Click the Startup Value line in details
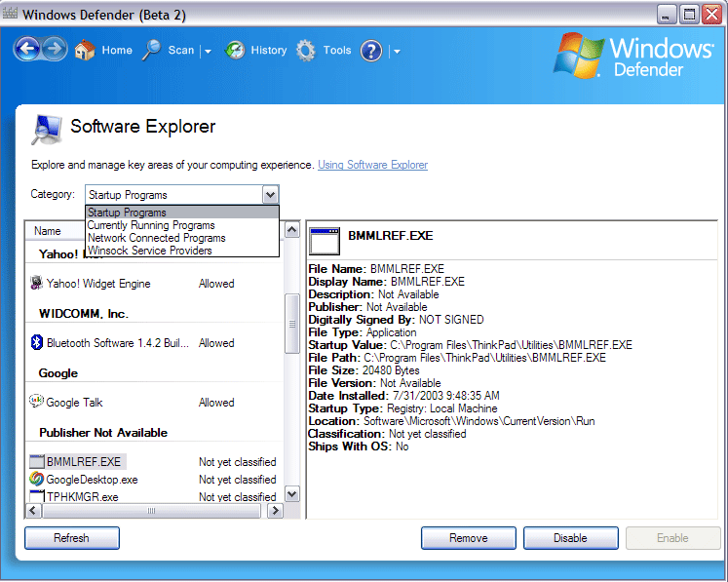The height and width of the screenshot is (582, 728). pyautogui.click(x=471, y=345)
